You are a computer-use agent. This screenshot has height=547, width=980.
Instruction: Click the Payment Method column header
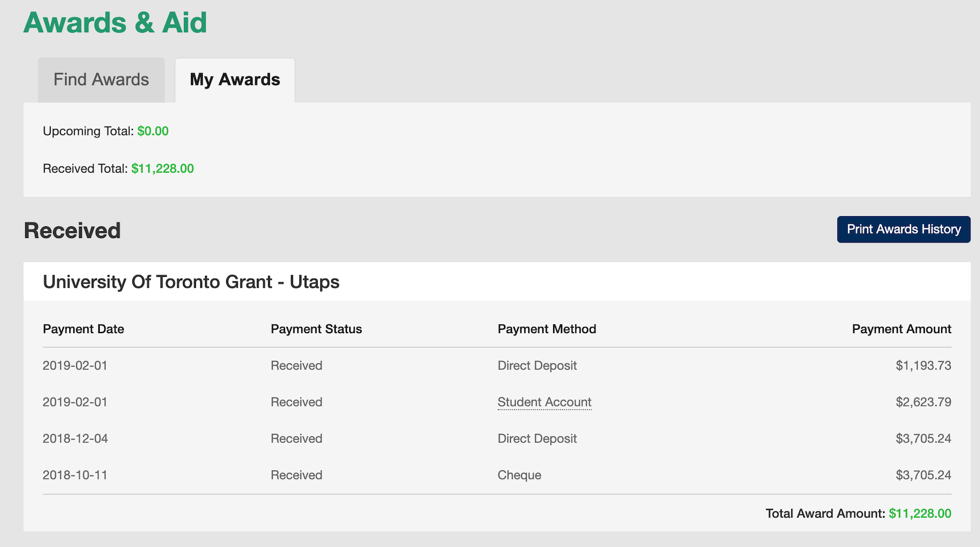(x=546, y=329)
